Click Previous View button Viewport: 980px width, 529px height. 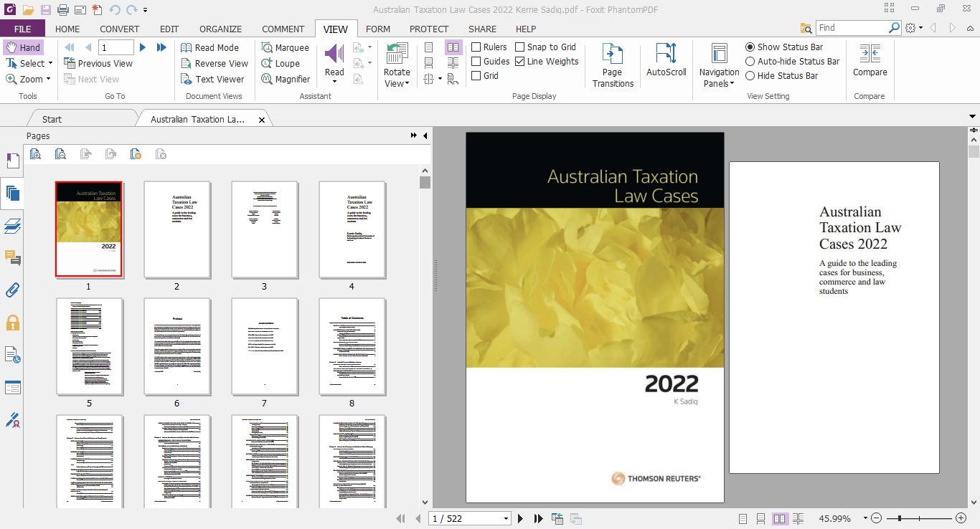(98, 63)
